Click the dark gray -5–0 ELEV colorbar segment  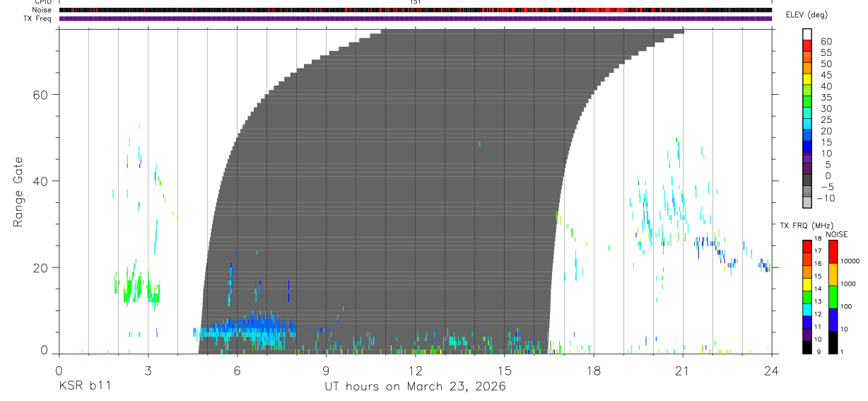pyautogui.click(x=807, y=181)
